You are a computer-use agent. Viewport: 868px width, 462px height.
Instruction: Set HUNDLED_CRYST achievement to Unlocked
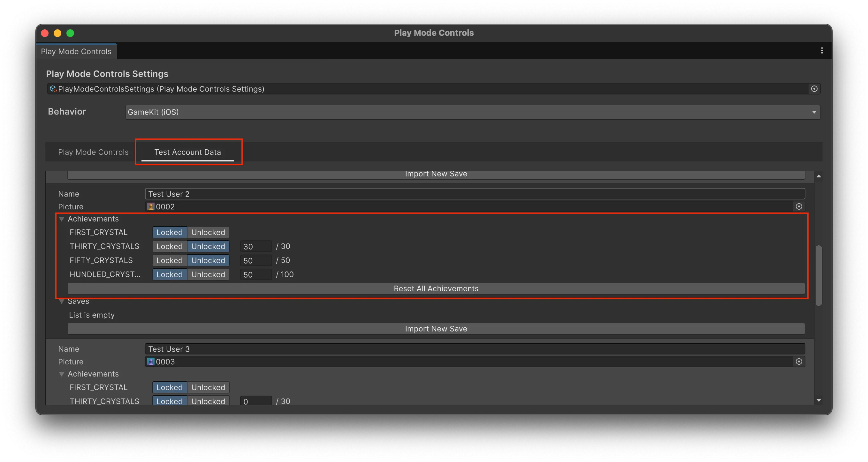[208, 274]
